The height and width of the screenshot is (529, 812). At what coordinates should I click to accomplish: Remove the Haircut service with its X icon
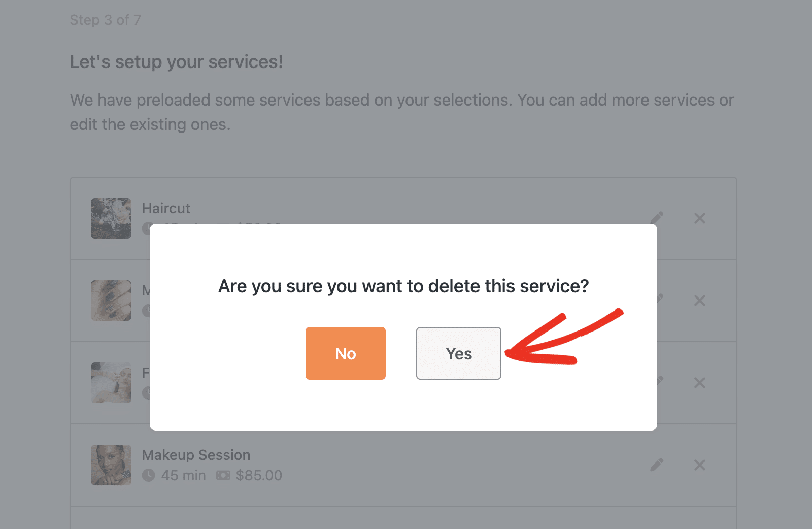coord(699,218)
